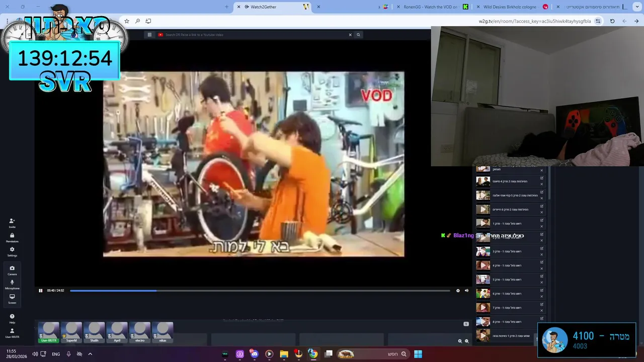The height and width of the screenshot is (362, 644).
Task: Open Discord from the taskbar
Action: (x=254, y=354)
